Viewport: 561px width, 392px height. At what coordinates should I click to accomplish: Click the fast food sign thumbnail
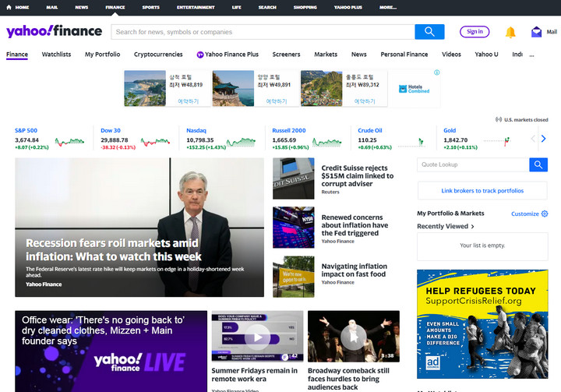[x=294, y=277]
